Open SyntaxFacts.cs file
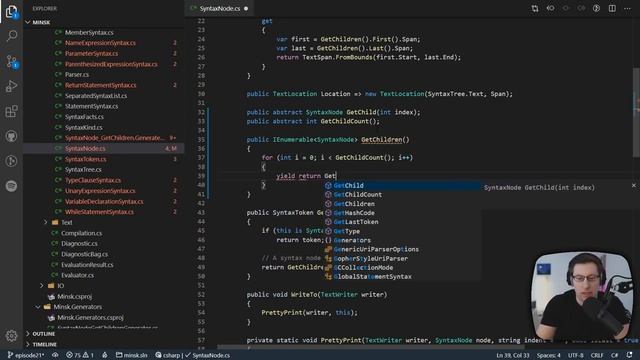This screenshot has width=640, height=360. (84, 117)
